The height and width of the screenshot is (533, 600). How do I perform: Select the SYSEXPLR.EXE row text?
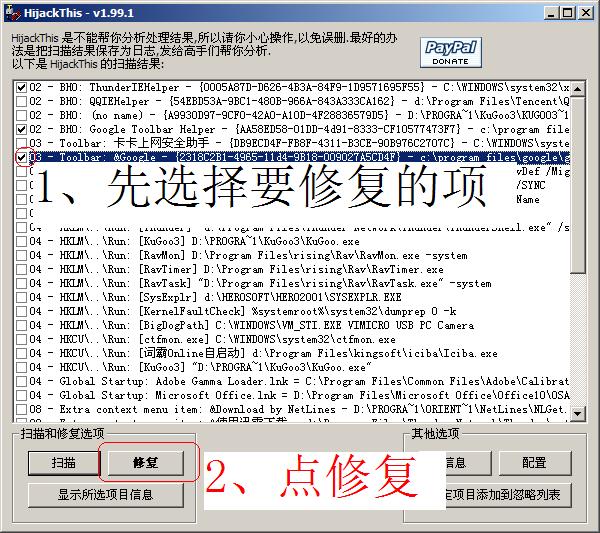point(215,297)
